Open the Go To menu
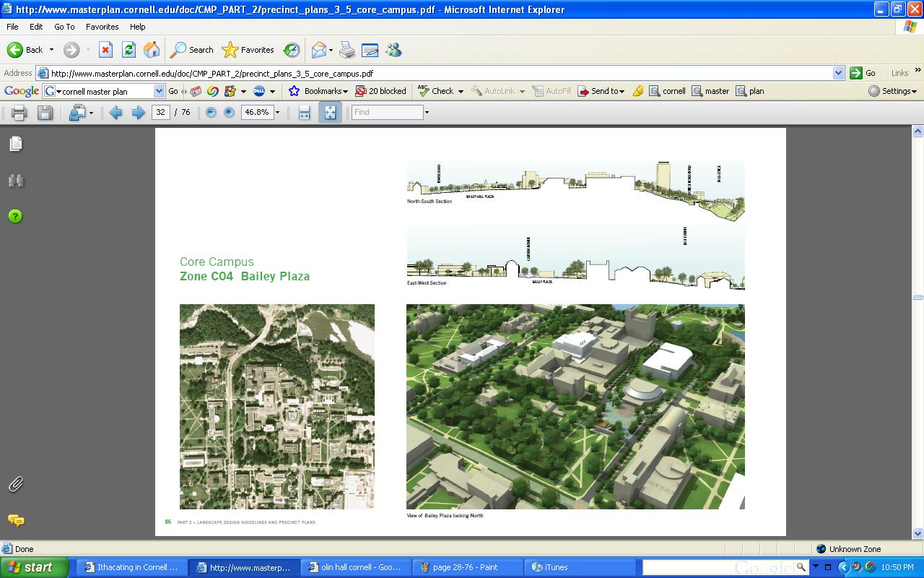The image size is (924, 578). tap(64, 27)
